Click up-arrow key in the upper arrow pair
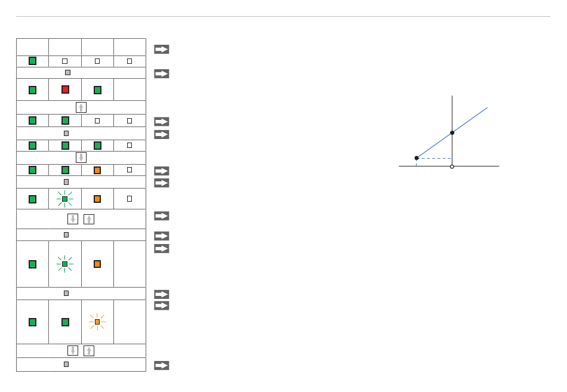The width and height of the screenshot is (567, 392). [89, 219]
